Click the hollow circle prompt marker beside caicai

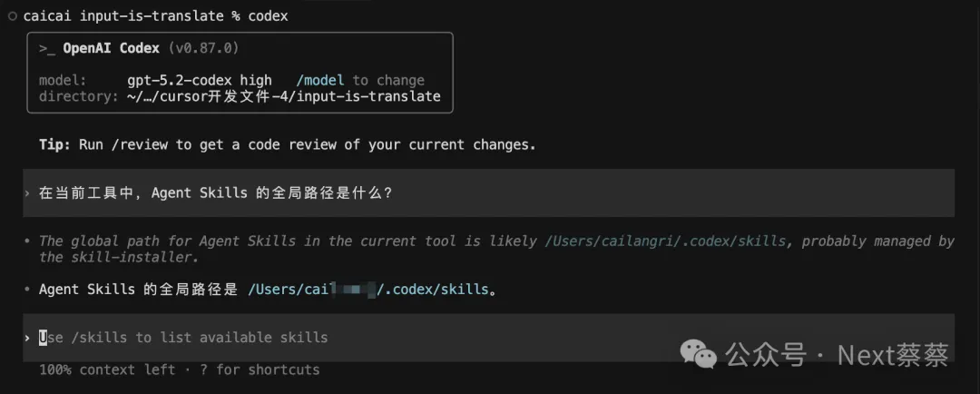pyautogui.click(x=12, y=16)
